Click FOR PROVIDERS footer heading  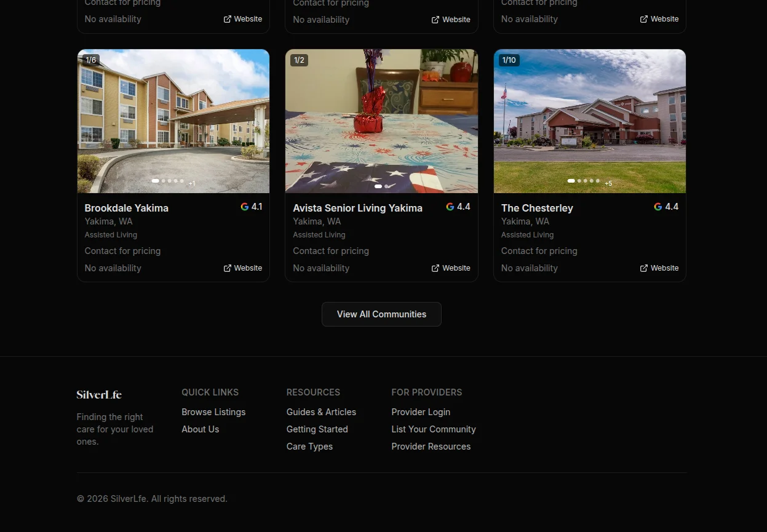427,392
